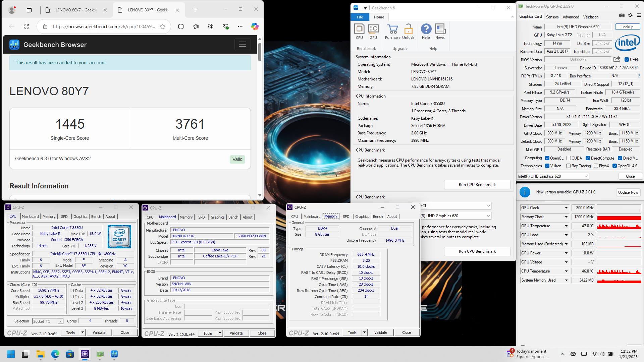This screenshot has width=644, height=362.
Task: Open File Explorer from the taskbar
Action: [41, 354]
